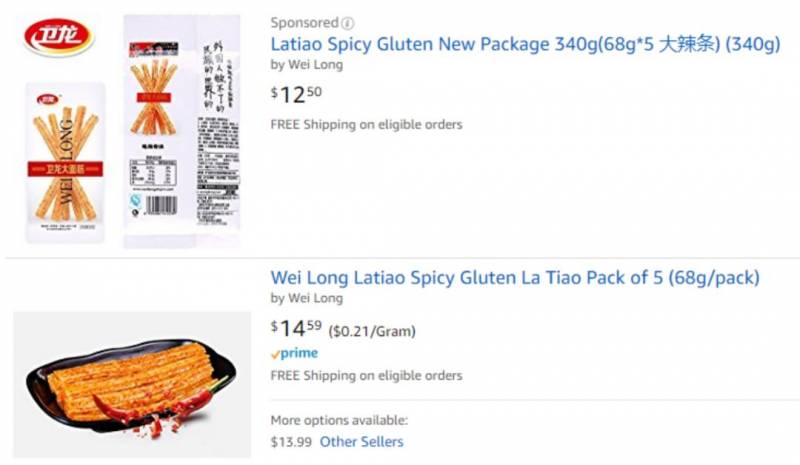Click the red Wei Long brand logo
Image resolution: width=800 pixels, height=465 pixels.
[59, 37]
